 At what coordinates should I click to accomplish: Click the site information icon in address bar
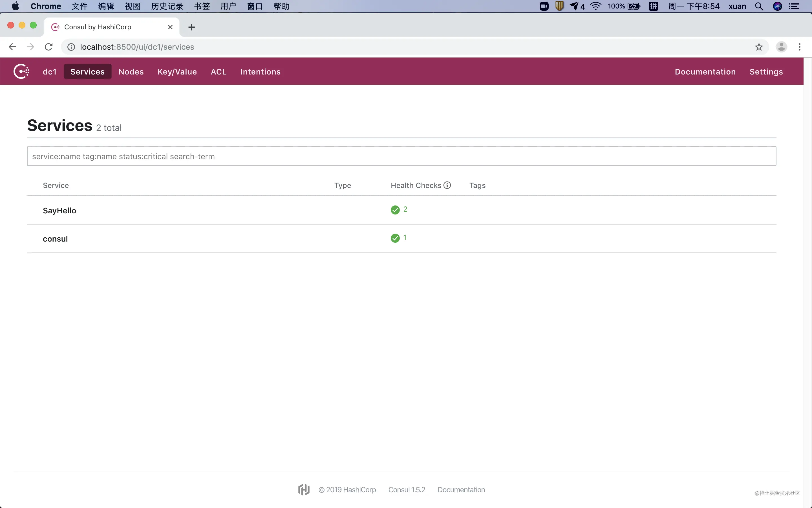pyautogui.click(x=71, y=47)
